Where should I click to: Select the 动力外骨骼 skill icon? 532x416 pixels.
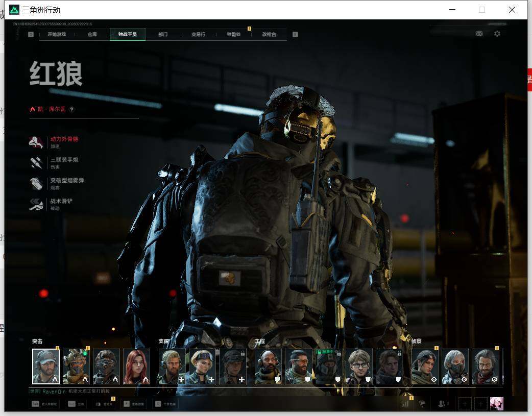36,142
